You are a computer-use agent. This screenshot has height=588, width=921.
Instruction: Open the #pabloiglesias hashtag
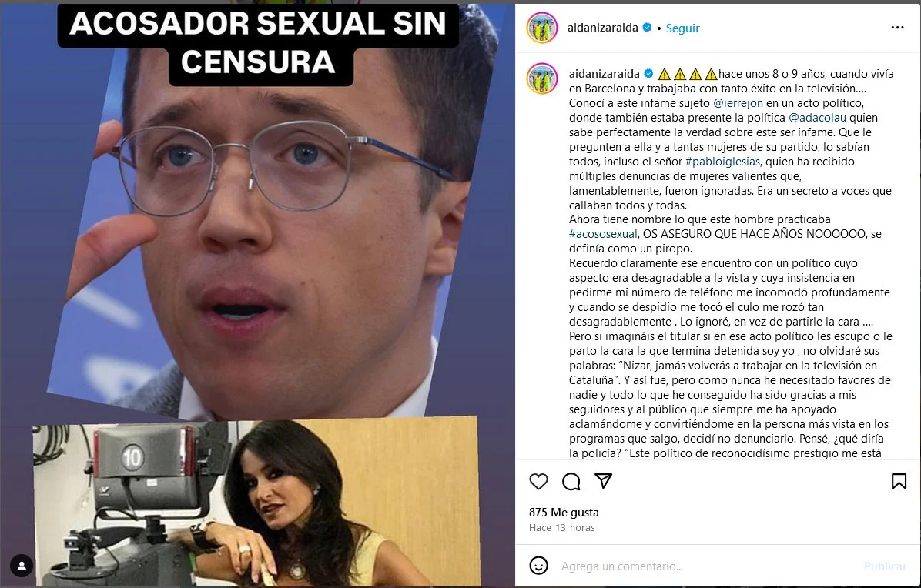[722, 162]
